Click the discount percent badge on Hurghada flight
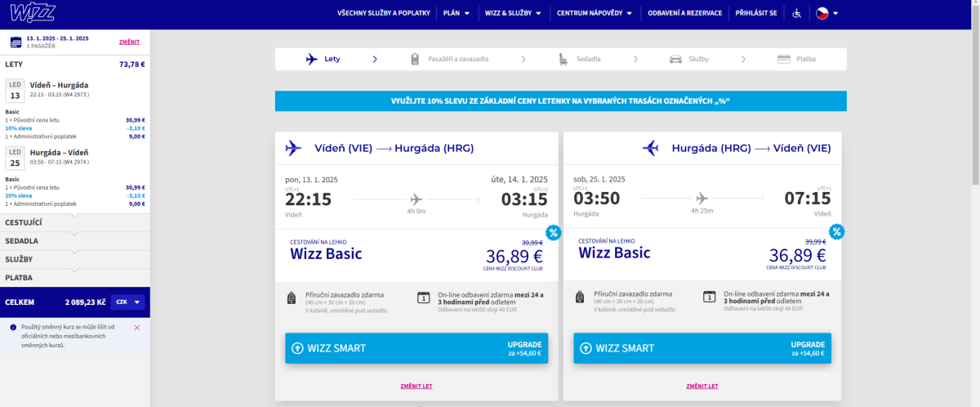980x407 pixels. point(837,232)
